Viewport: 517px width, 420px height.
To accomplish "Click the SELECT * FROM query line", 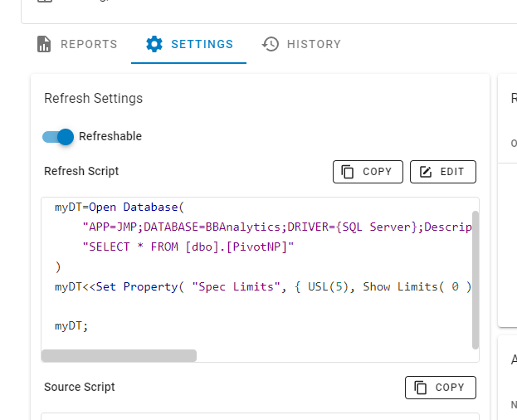I will point(188,247).
